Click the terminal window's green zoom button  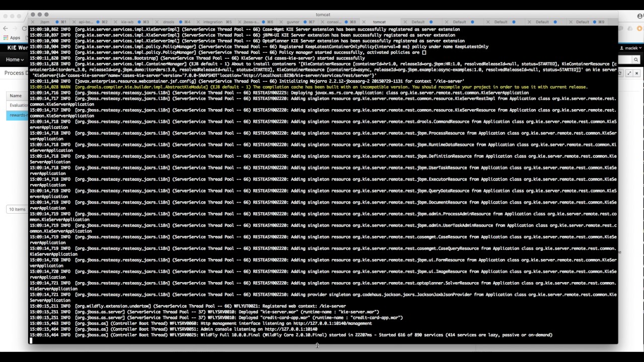pos(46,15)
